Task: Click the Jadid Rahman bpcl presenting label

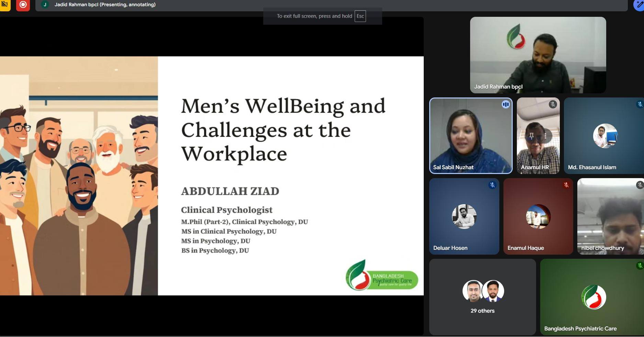Action: (105, 5)
